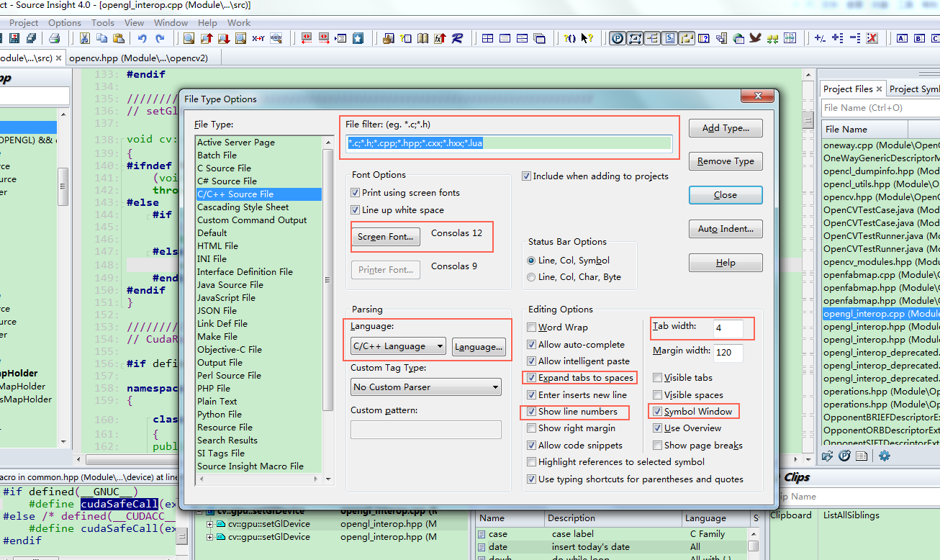940x560 pixels.
Task: Toggle Expand tabs to spaces
Action: tap(532, 378)
